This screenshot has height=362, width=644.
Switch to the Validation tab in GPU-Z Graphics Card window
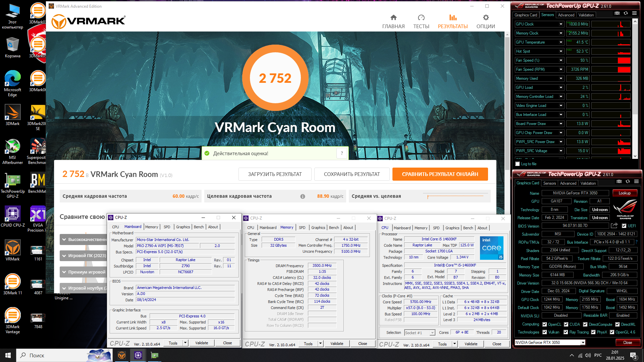pos(588,183)
